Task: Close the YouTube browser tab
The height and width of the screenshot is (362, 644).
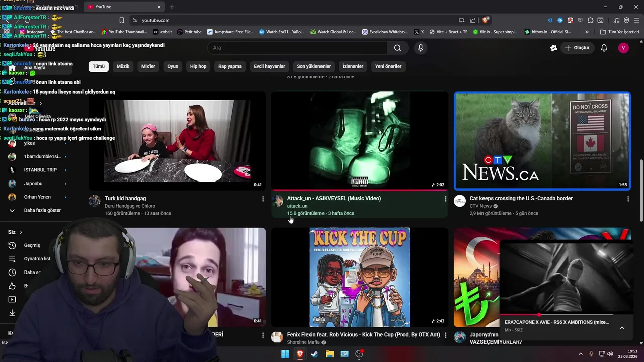Action: pos(159,7)
